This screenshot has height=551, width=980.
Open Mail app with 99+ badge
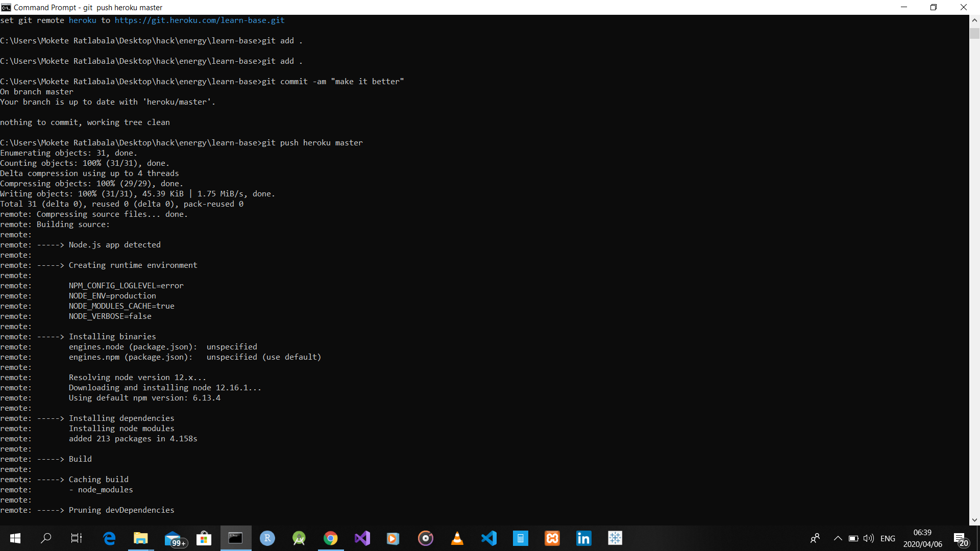click(x=174, y=538)
